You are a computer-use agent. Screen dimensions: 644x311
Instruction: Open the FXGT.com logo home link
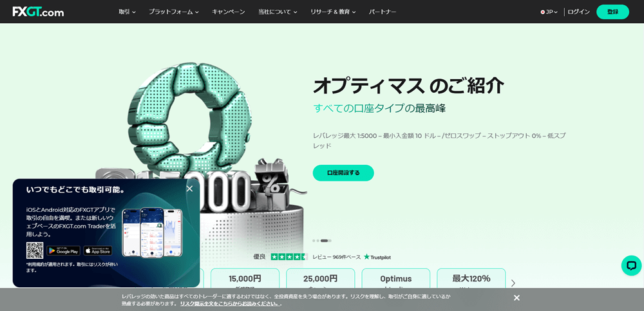click(x=38, y=12)
